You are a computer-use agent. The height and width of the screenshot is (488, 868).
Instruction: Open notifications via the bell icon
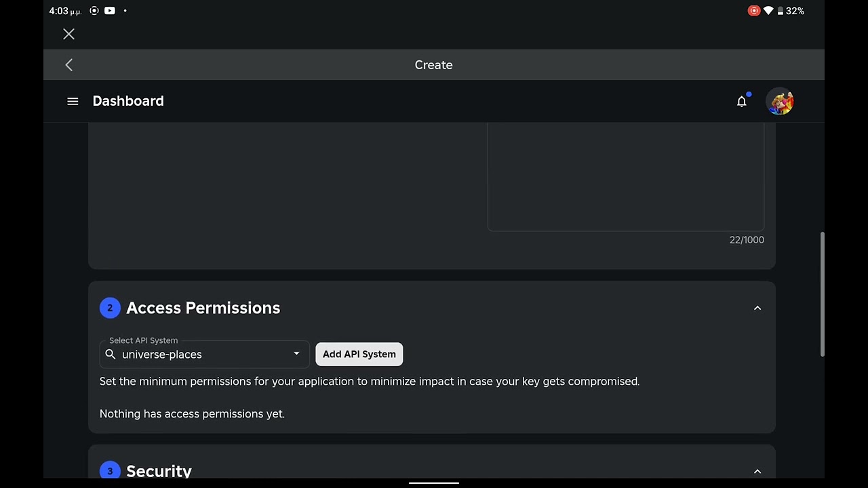742,101
